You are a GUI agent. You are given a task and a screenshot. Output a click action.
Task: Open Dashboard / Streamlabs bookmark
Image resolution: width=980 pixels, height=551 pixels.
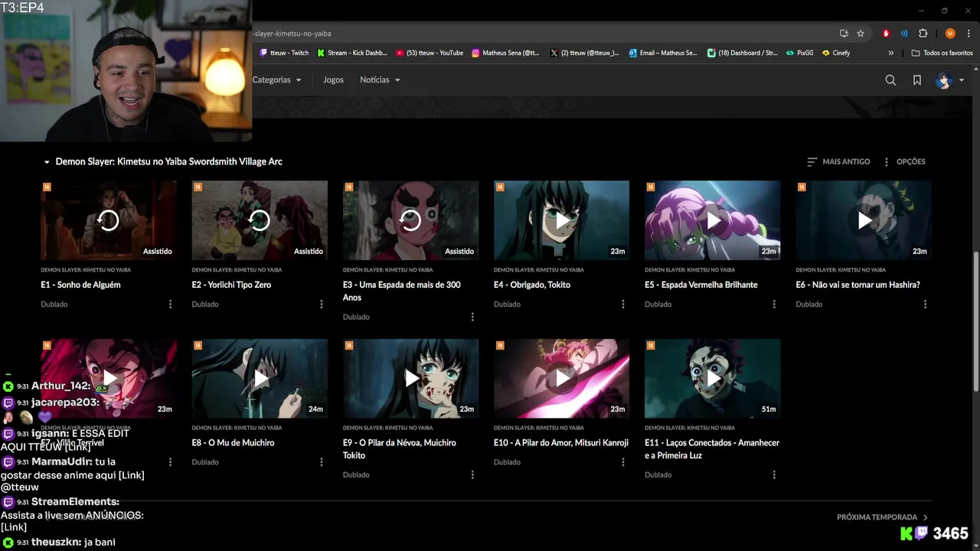click(742, 53)
